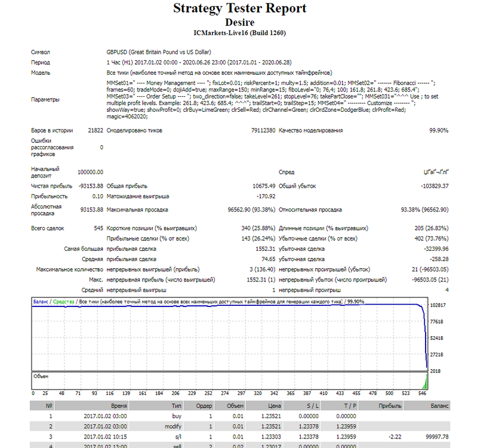The height and width of the screenshot is (448, 496).
Task: Click modelling quality value 99.90%
Action: pos(439,130)
